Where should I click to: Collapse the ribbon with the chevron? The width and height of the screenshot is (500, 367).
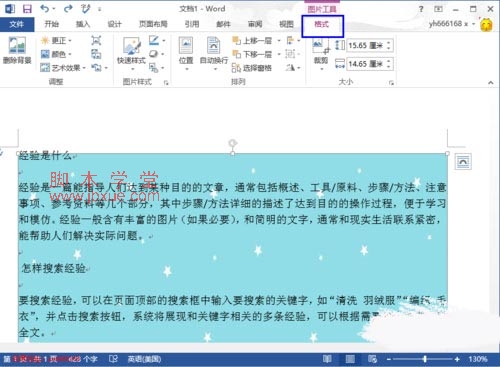point(491,82)
